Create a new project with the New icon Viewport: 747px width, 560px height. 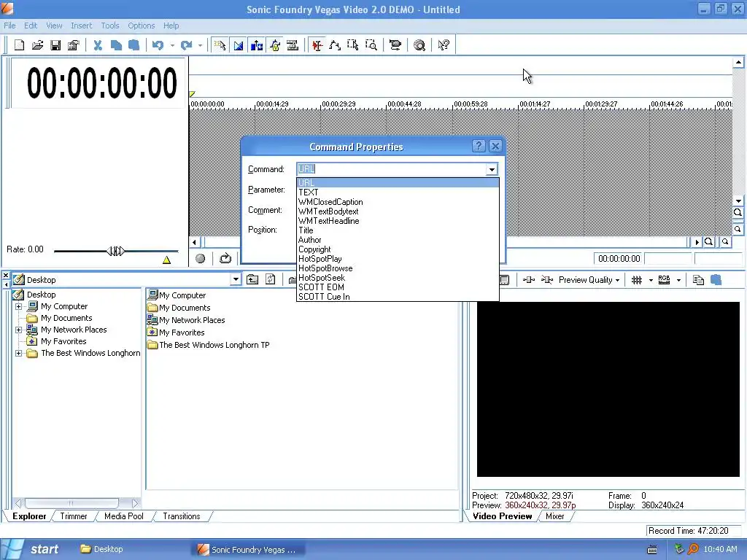click(x=19, y=45)
